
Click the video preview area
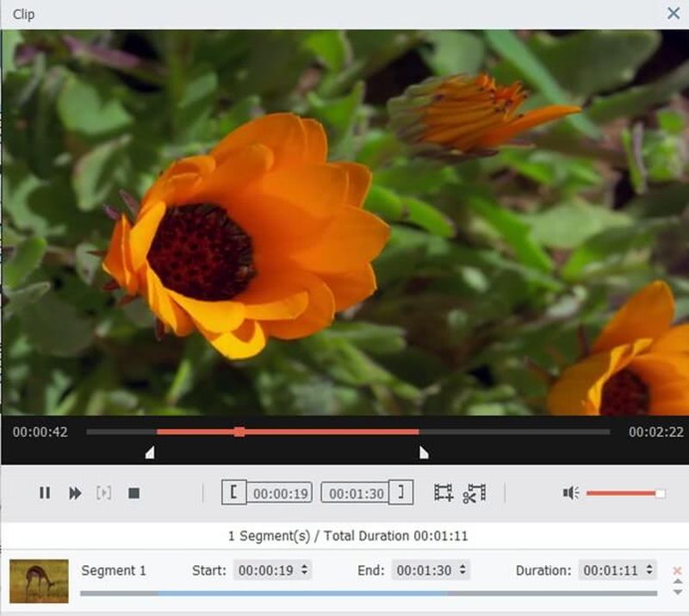tap(345, 222)
